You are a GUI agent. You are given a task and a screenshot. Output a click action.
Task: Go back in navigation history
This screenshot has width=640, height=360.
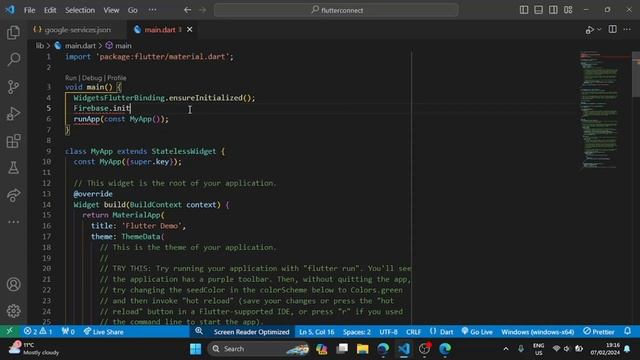pos(187,10)
